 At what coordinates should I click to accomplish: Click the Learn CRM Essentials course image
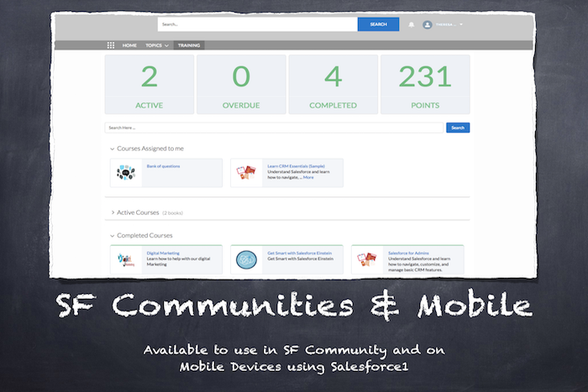[x=247, y=172]
